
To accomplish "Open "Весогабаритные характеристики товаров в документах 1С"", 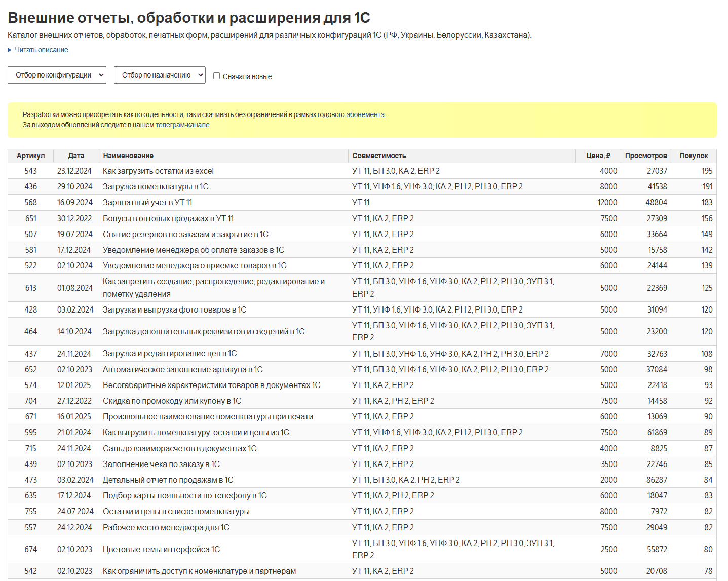I will (x=212, y=385).
